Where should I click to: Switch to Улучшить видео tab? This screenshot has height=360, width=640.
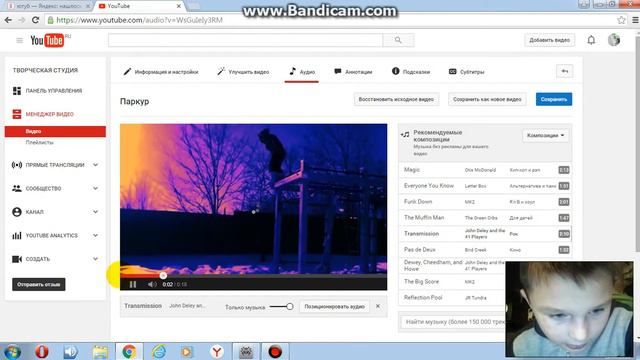(x=243, y=72)
